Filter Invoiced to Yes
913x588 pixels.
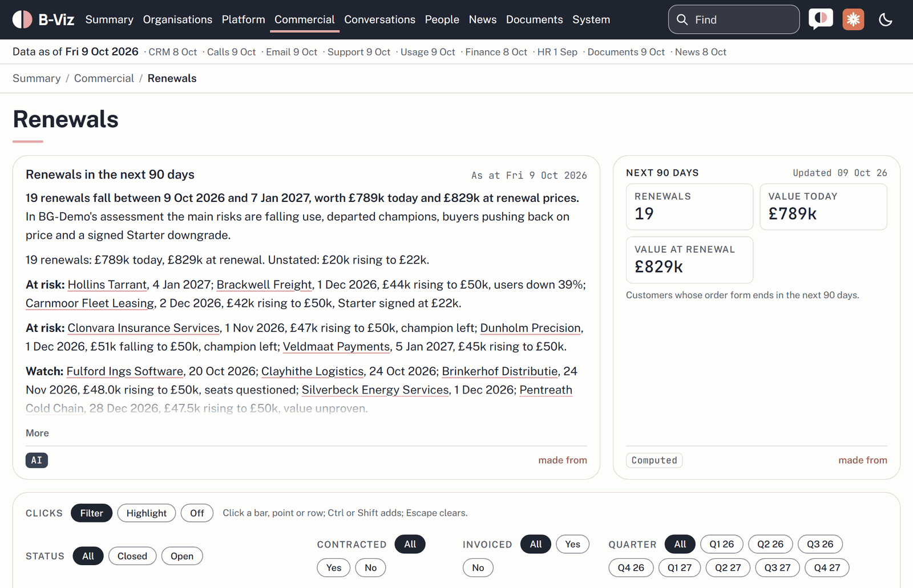coord(573,544)
